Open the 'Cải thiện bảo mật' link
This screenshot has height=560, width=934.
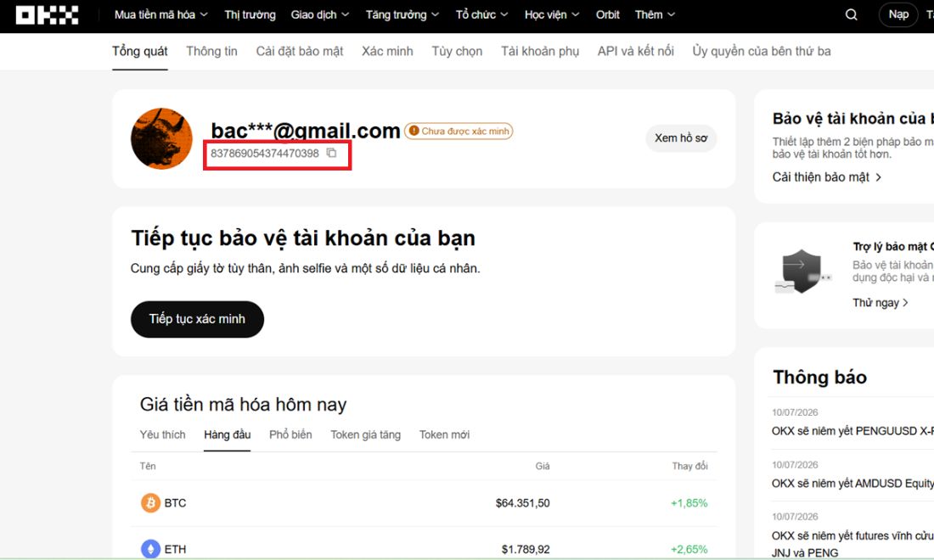pos(827,176)
